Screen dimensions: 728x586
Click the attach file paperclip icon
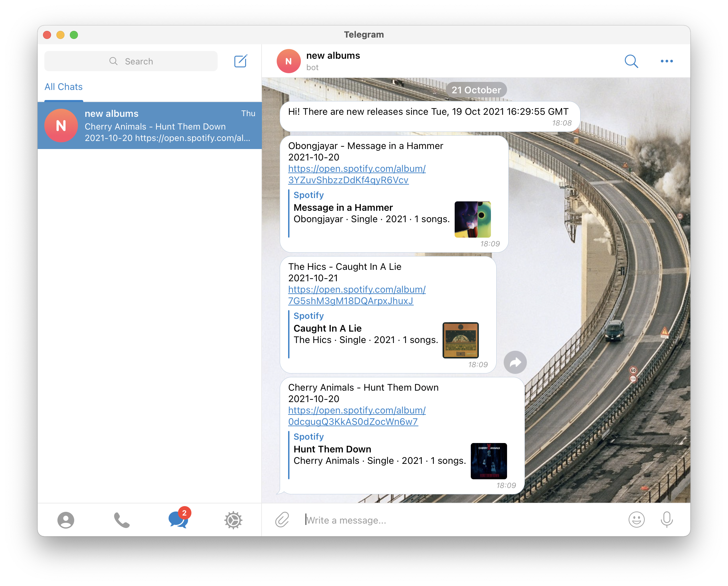[282, 520]
